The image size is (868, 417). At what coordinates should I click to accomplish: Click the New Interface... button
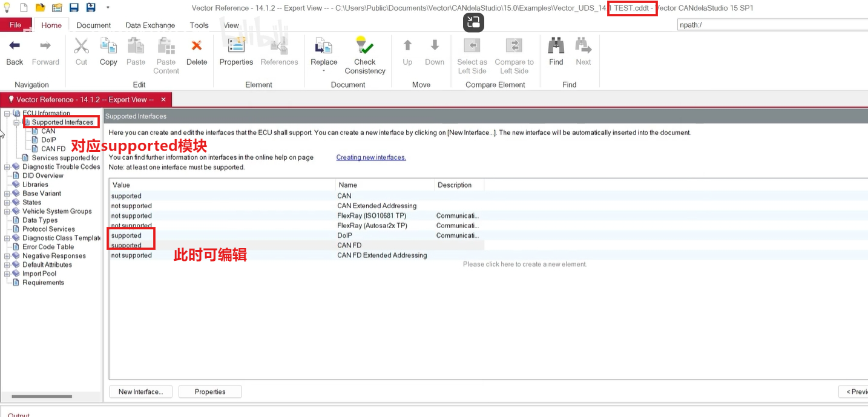[x=140, y=392]
